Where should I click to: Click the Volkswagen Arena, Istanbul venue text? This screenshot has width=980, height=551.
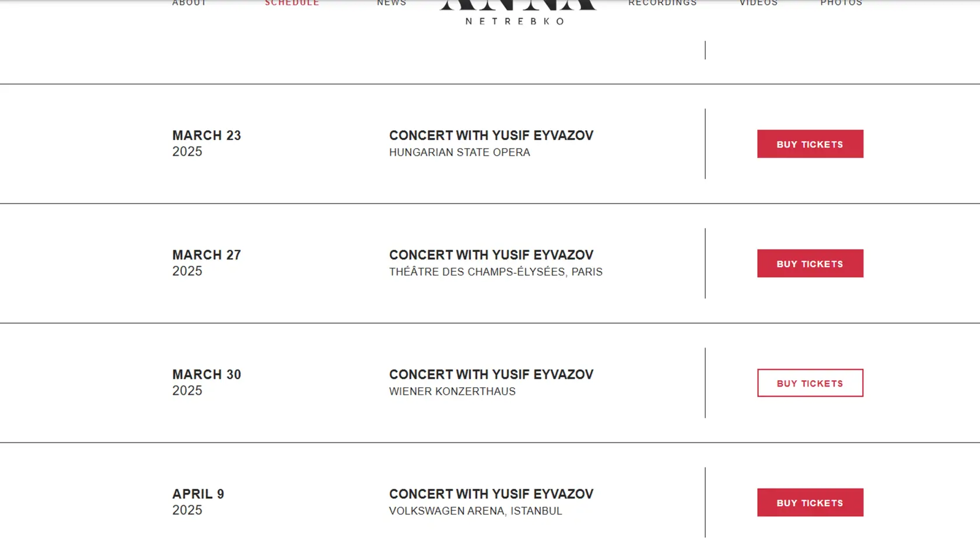click(475, 511)
